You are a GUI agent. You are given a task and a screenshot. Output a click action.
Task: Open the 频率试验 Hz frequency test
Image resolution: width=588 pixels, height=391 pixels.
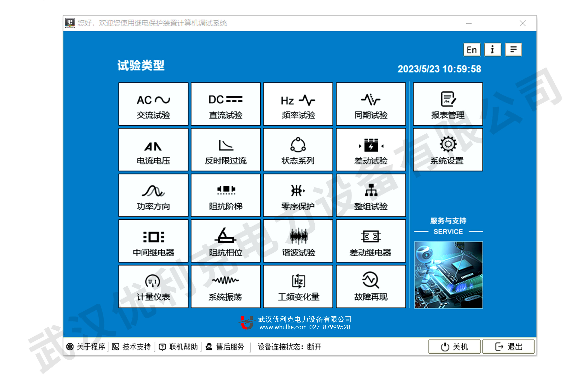tap(298, 104)
